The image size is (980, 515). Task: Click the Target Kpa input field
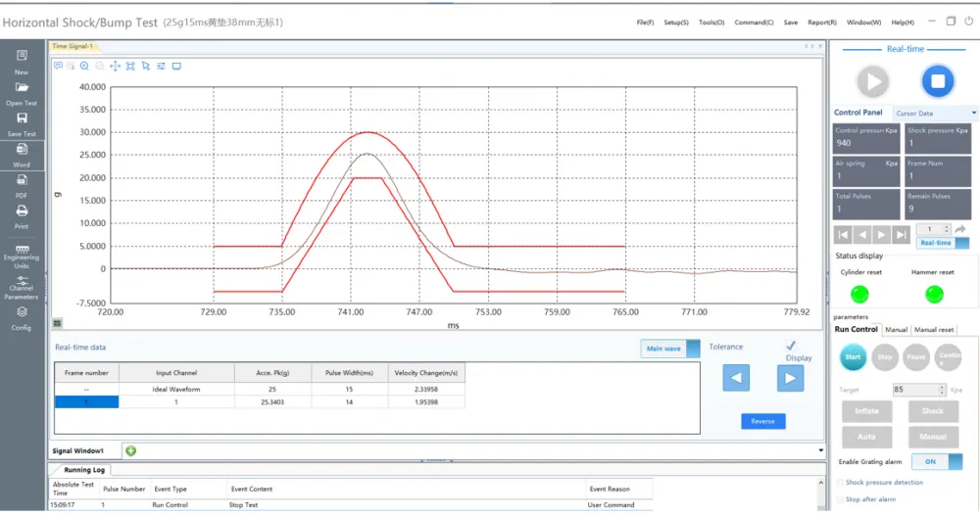[915, 390]
